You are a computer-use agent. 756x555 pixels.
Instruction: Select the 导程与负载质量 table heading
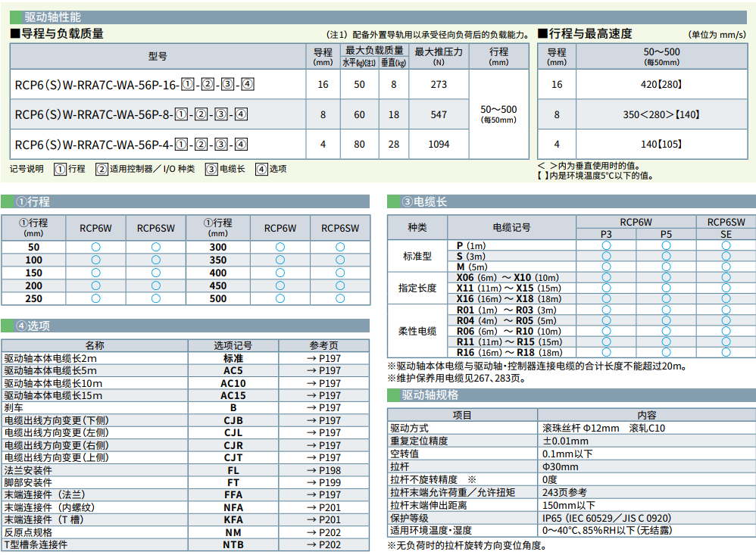tap(58, 34)
